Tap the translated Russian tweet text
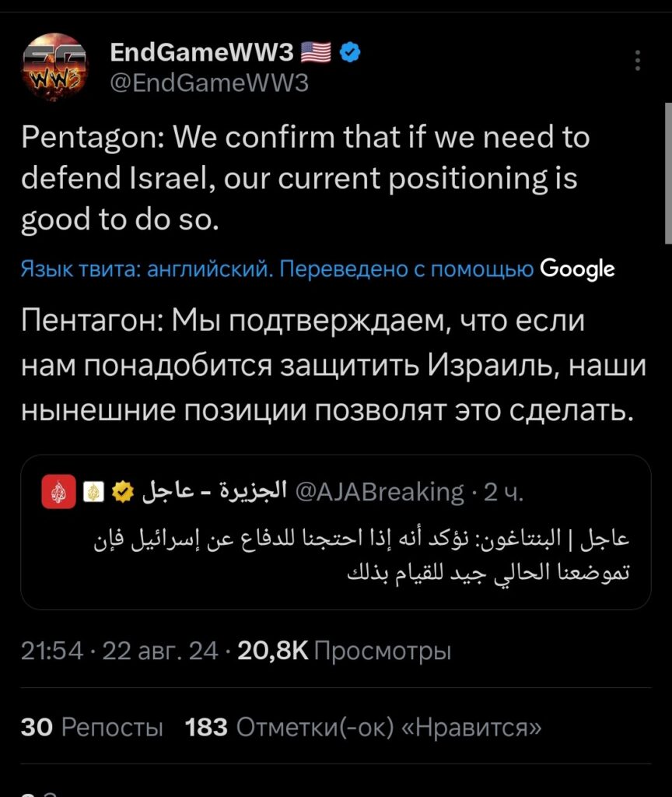The image size is (672, 797). coord(334,365)
